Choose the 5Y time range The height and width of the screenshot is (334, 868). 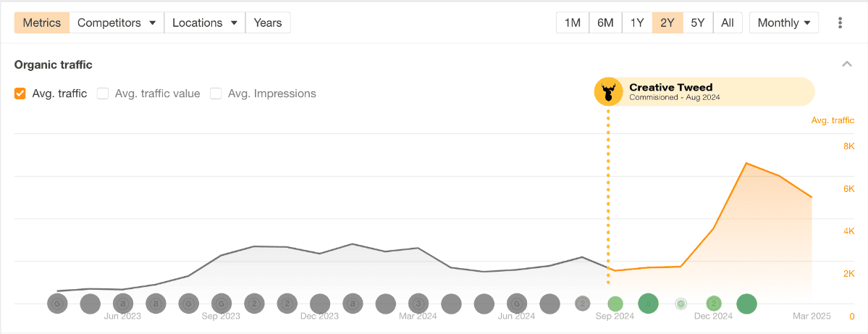tap(697, 22)
